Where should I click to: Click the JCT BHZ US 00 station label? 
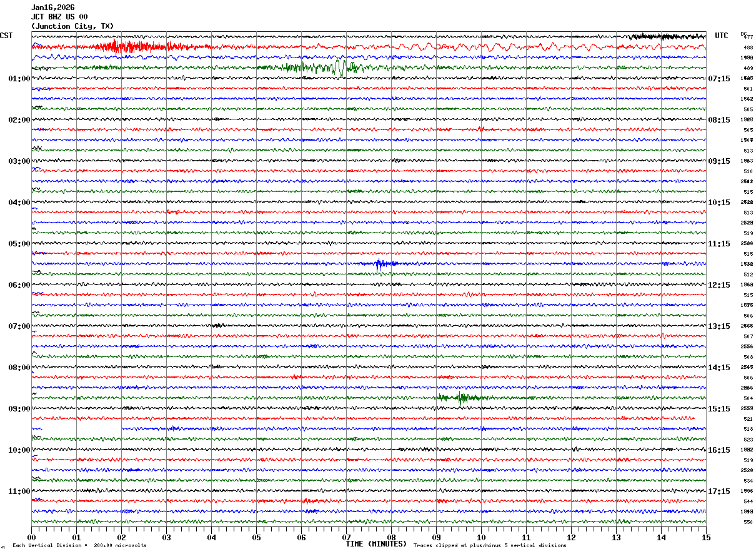[x=59, y=17]
